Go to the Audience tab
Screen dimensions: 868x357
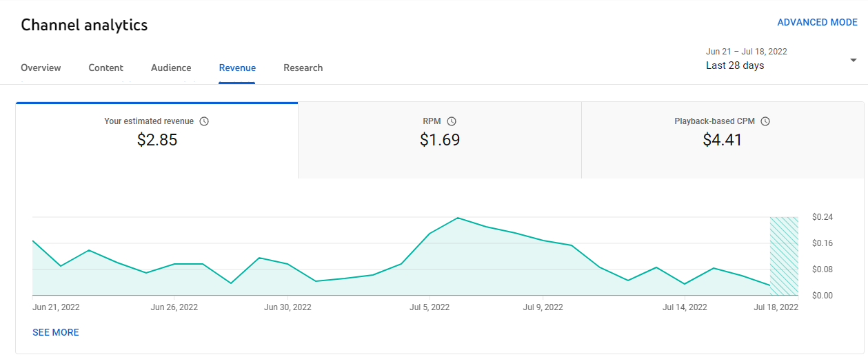click(171, 68)
